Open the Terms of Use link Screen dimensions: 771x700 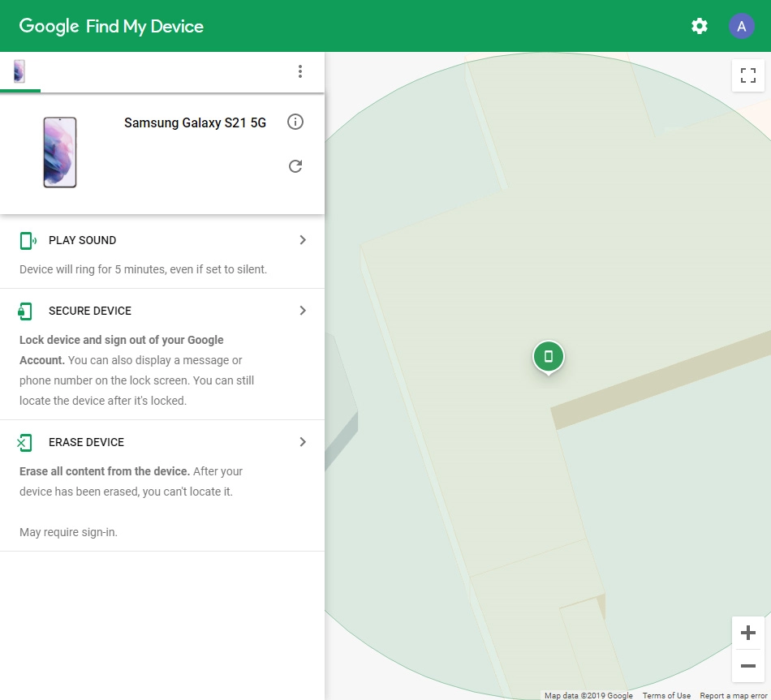[x=666, y=695]
